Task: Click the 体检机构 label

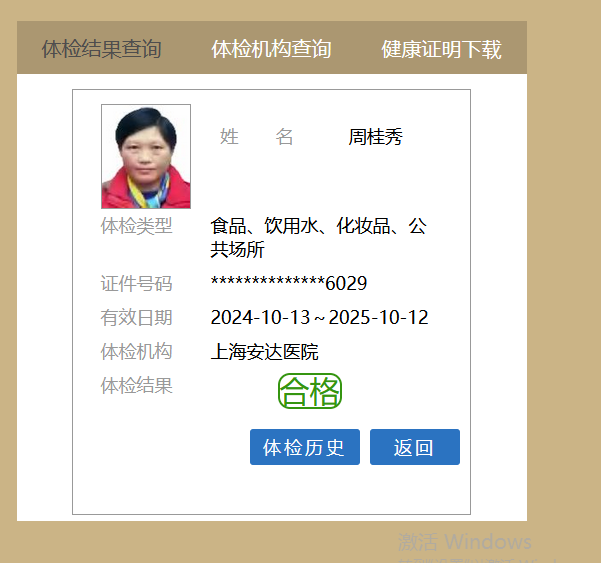Action: tap(136, 351)
